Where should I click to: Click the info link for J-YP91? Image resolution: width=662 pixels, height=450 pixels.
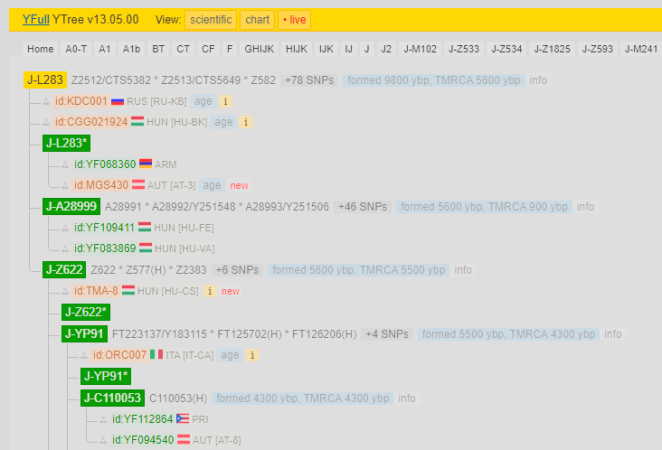(x=613, y=334)
